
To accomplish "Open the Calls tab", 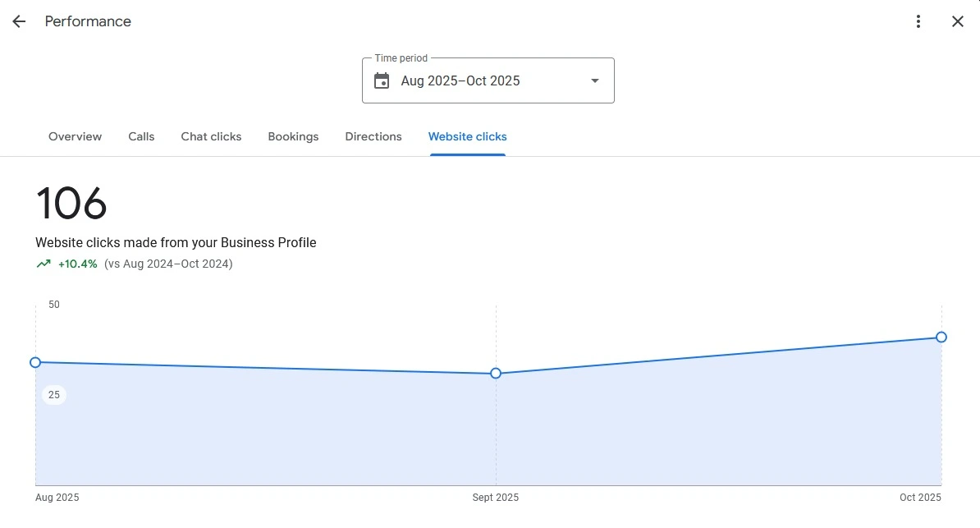I will coord(141,136).
